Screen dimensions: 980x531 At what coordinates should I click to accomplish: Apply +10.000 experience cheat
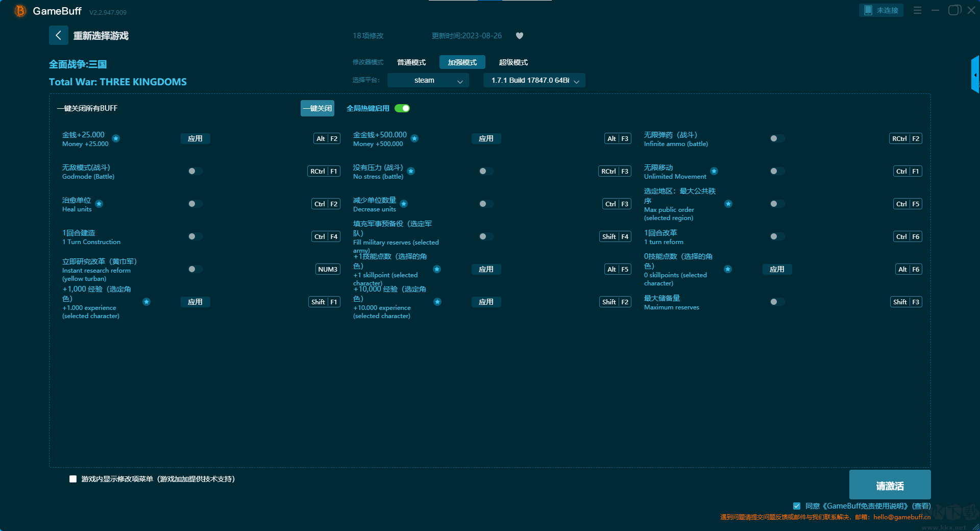pos(486,302)
